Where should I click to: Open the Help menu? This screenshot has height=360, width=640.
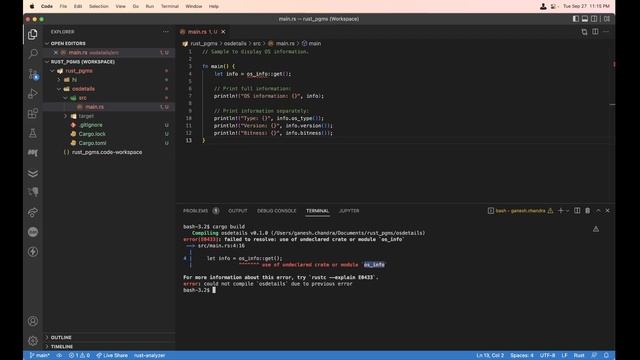(x=214, y=6)
